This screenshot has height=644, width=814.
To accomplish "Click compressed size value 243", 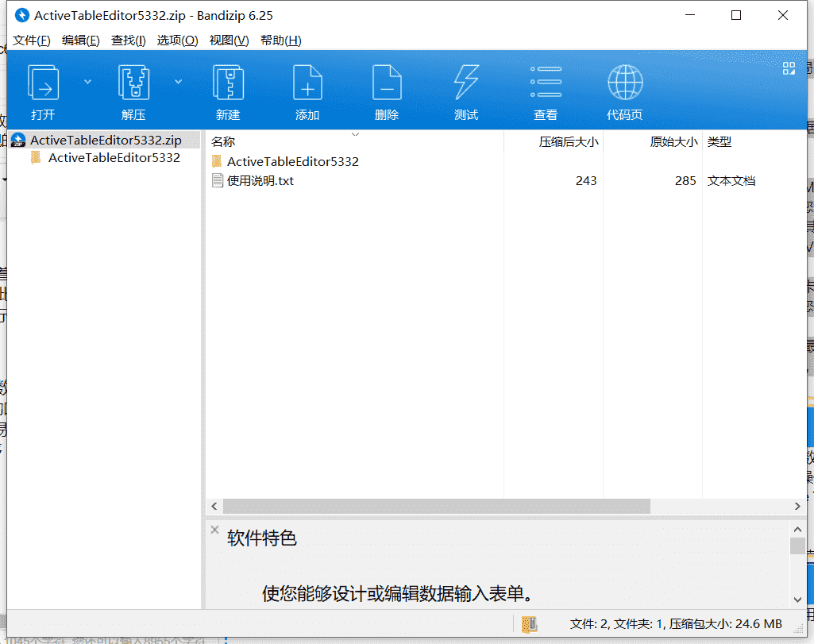I will point(586,180).
